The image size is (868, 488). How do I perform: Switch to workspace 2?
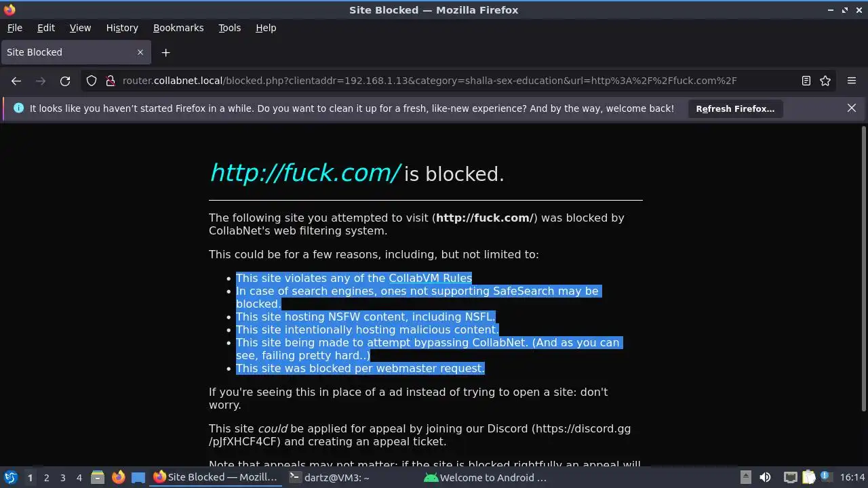(x=46, y=478)
